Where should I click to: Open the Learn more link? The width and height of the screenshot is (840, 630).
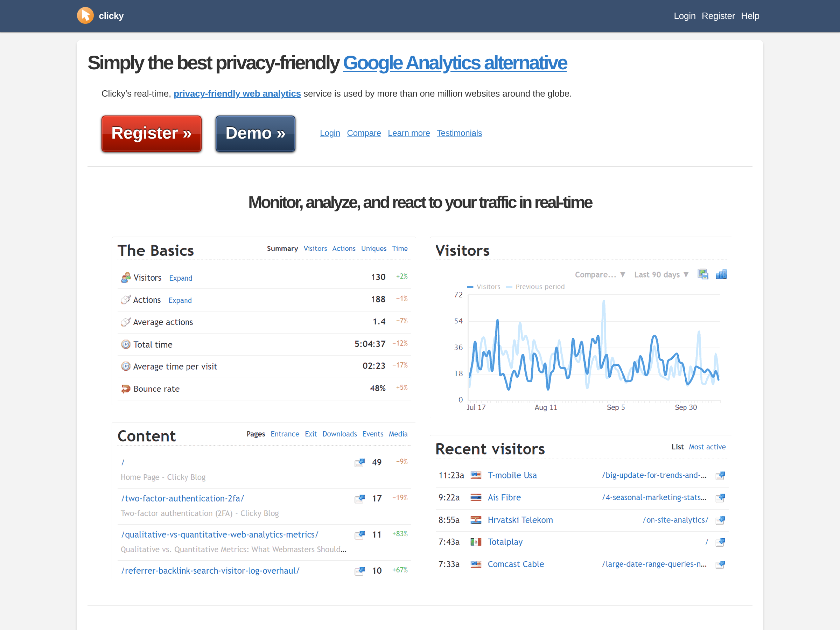coord(408,133)
